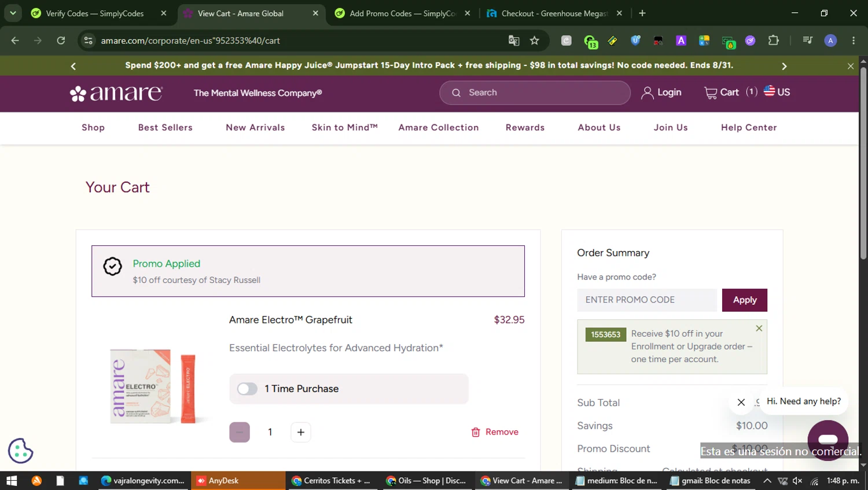Open the 'medium: Bloc de notas' taskbar window
The image size is (868, 490).
click(x=617, y=481)
